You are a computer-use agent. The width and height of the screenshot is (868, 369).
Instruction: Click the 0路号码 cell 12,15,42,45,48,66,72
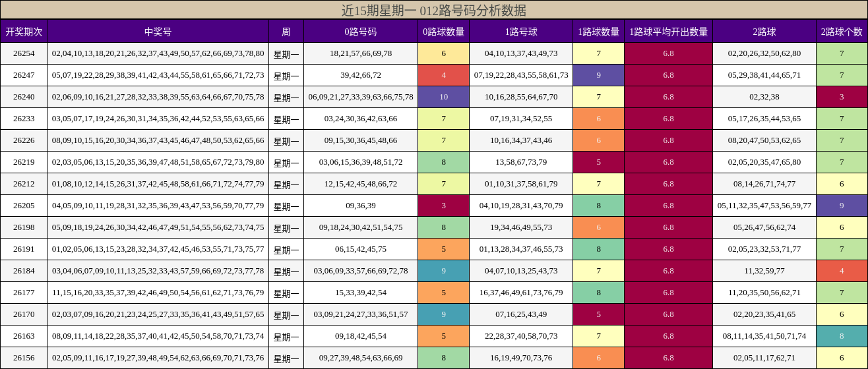click(361, 184)
